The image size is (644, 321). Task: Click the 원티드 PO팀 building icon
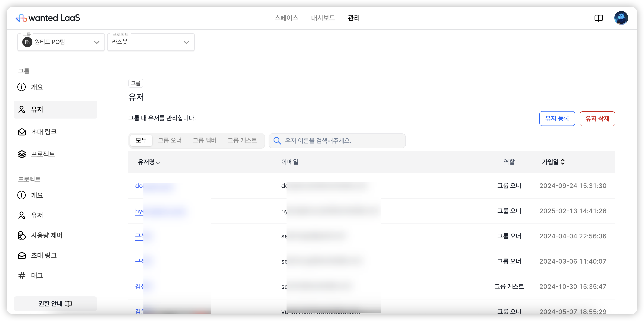pos(27,42)
